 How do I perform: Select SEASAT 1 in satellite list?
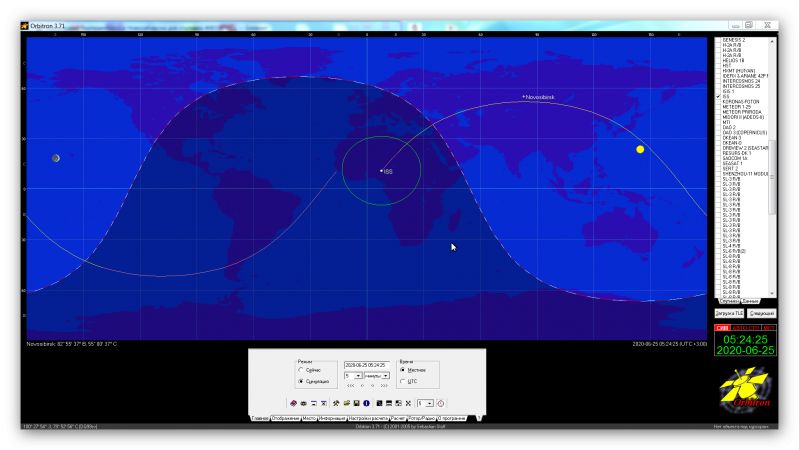point(732,163)
